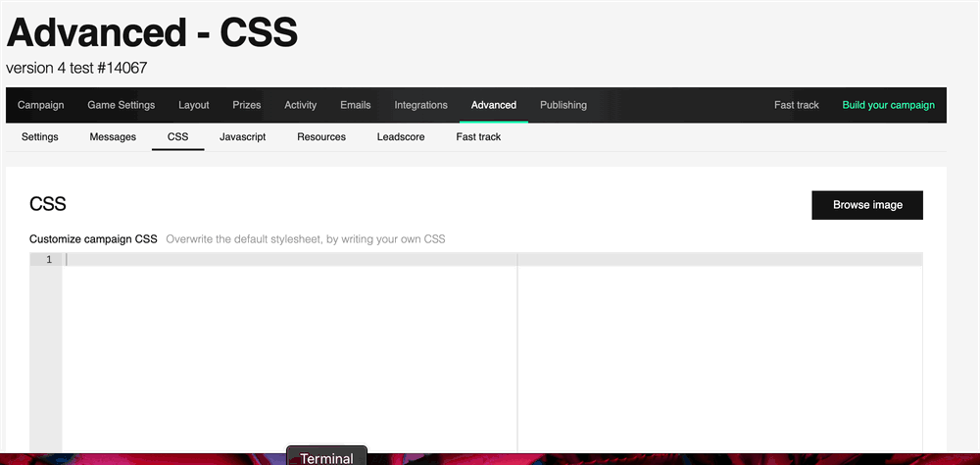The image size is (980, 465).
Task: Open the Leadscore sub-tab
Action: 401,136
